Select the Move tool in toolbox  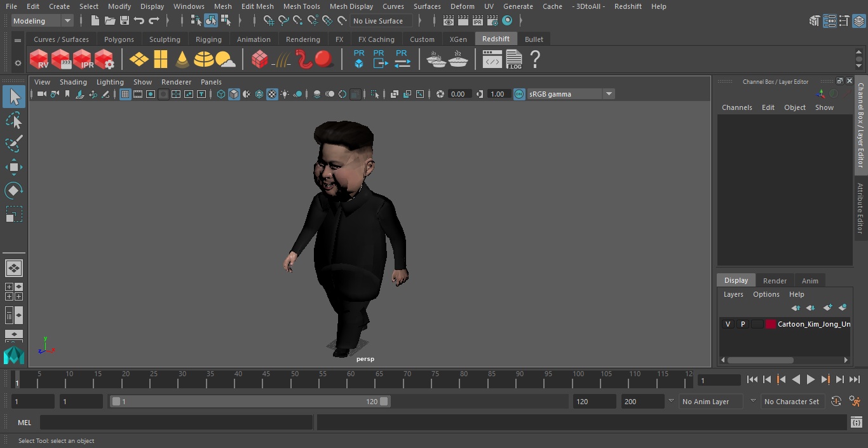[x=13, y=168]
